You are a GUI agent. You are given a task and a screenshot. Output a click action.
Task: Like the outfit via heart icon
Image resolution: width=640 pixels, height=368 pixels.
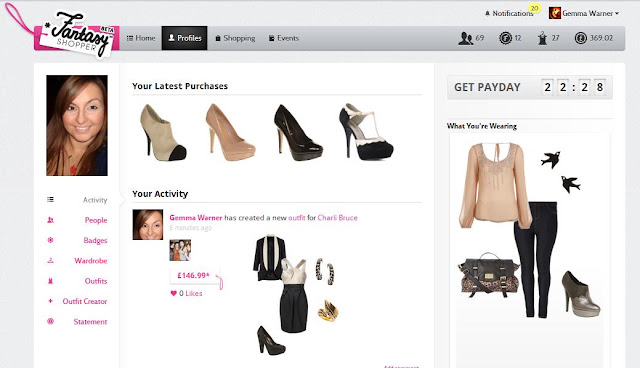173,293
